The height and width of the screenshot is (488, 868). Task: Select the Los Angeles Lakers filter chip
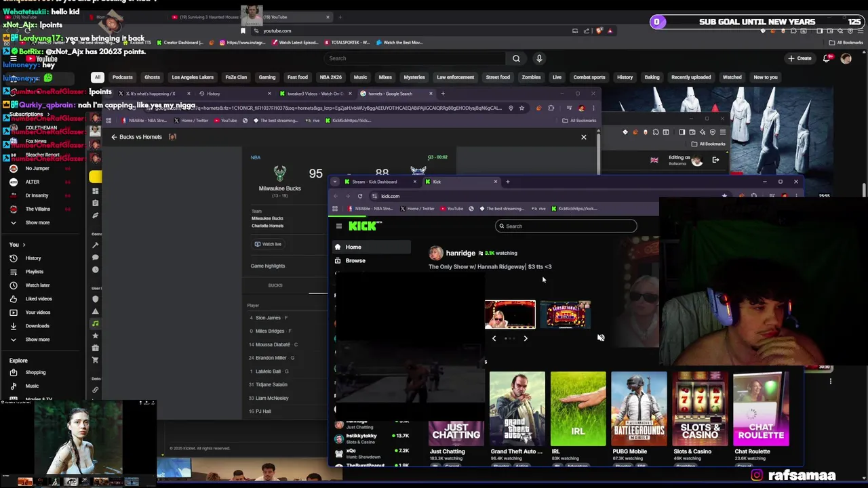(x=193, y=77)
